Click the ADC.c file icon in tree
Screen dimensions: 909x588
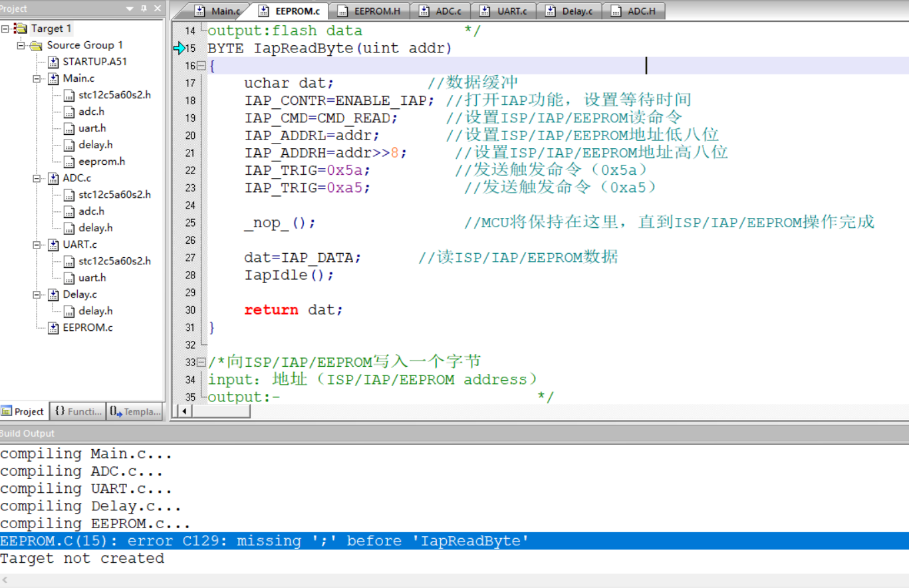coord(53,178)
